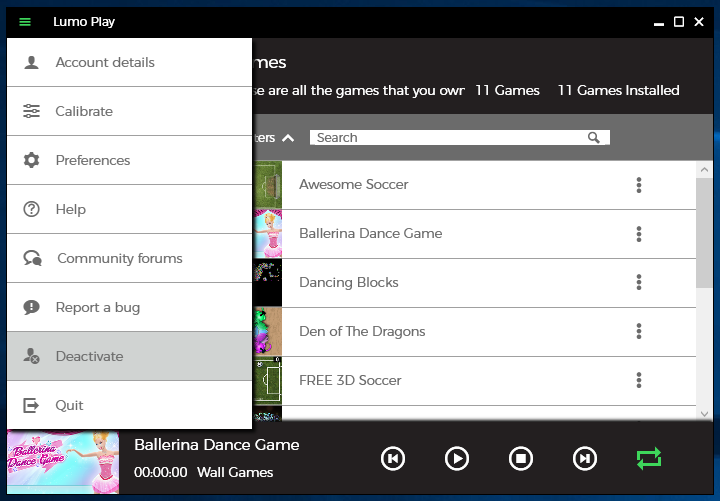Click the Wall Games label in player
Viewport: 720px width, 501px height.
(x=235, y=472)
